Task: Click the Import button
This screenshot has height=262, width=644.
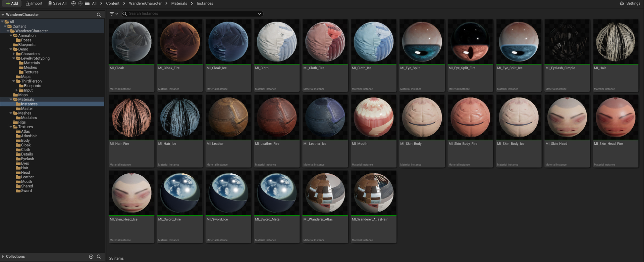Action: point(34,3)
